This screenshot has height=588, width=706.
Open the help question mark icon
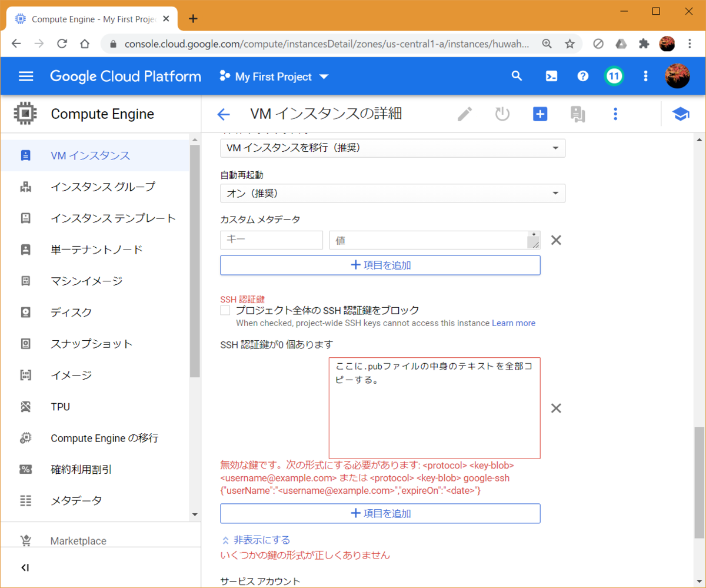[x=583, y=77]
